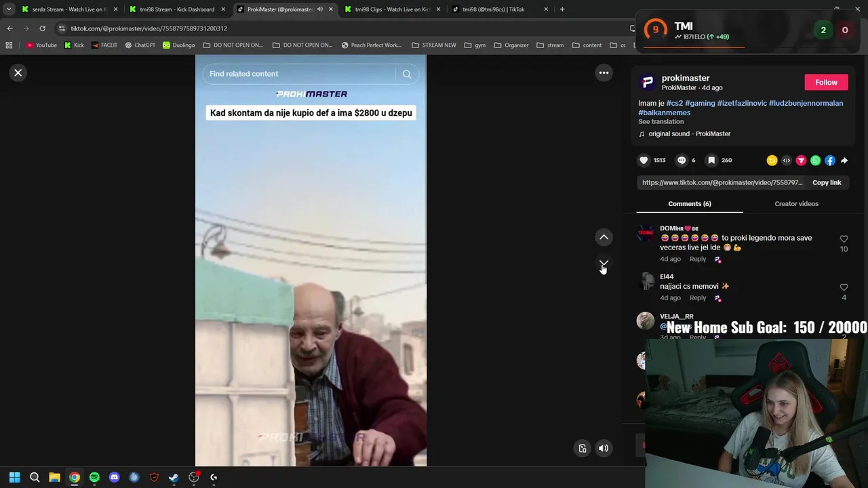Image resolution: width=868 pixels, height=488 pixels.
Task: Click See translation link
Action: [x=660, y=121]
